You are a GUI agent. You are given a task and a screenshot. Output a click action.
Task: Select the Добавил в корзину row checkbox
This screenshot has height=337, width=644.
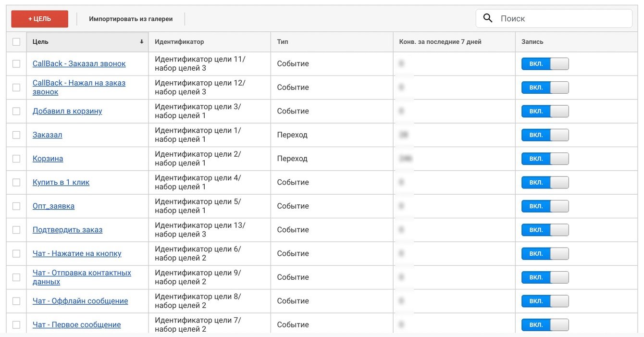[16, 111]
